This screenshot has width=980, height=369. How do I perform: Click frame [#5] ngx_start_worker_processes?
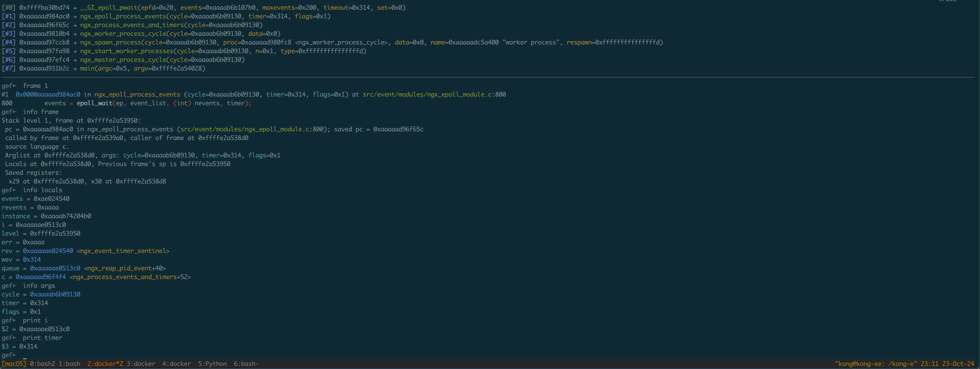coord(184,51)
